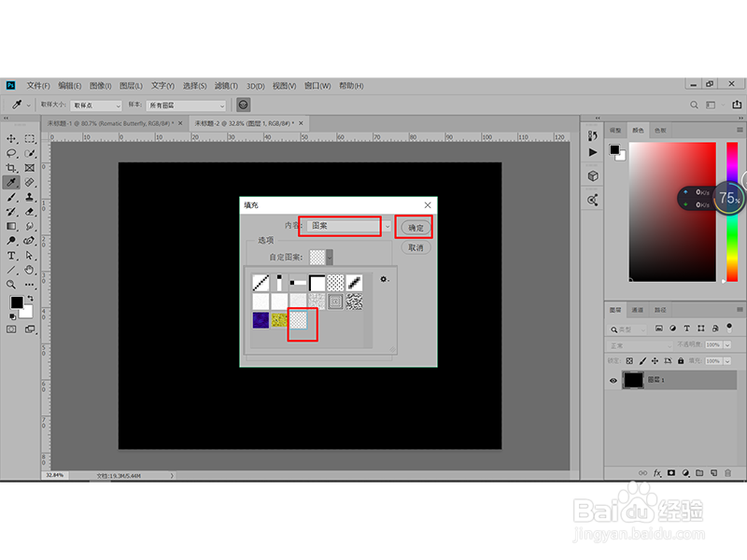The width and height of the screenshot is (747, 560).
Task: Open layer filter type dropdown
Action: point(627,329)
